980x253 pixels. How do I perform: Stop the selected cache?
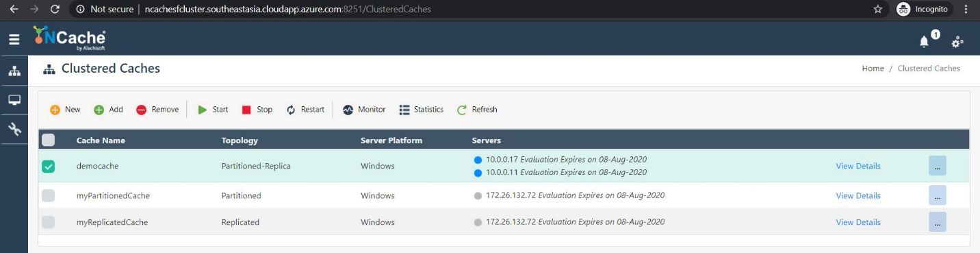point(257,110)
